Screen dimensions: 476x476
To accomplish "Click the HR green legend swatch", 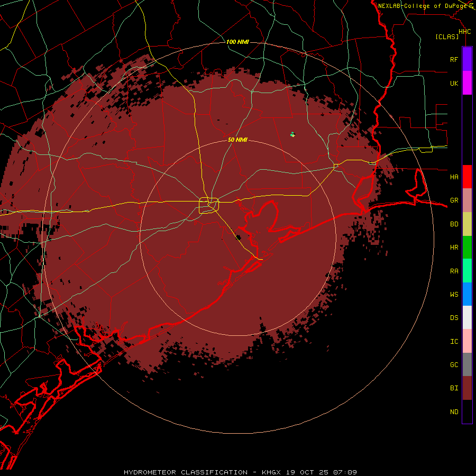I will [x=467, y=248].
